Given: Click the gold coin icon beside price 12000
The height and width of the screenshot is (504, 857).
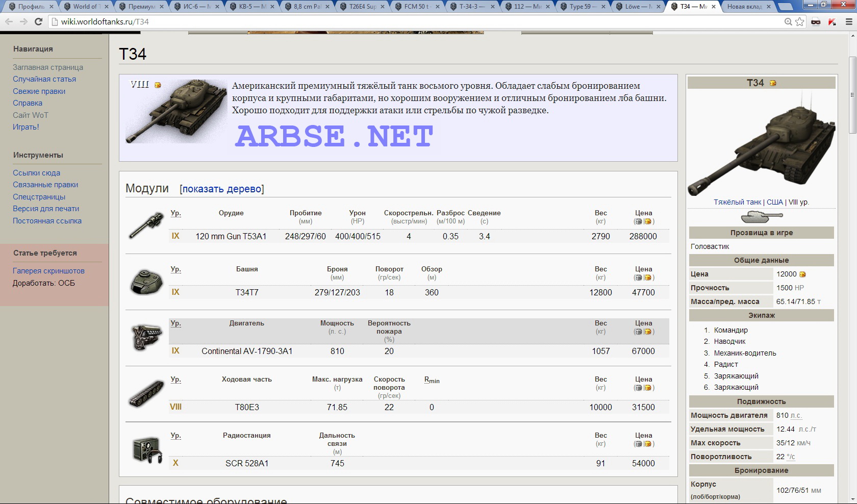Looking at the screenshot, I should (802, 274).
